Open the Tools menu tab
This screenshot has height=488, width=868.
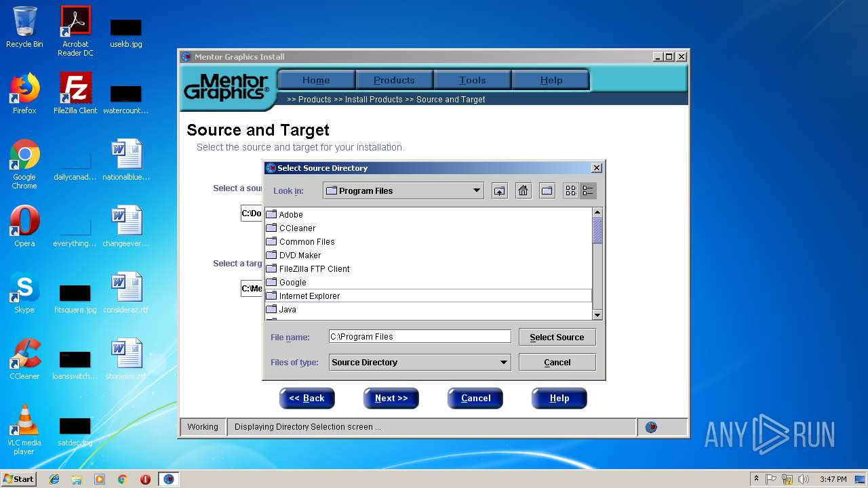coord(472,80)
